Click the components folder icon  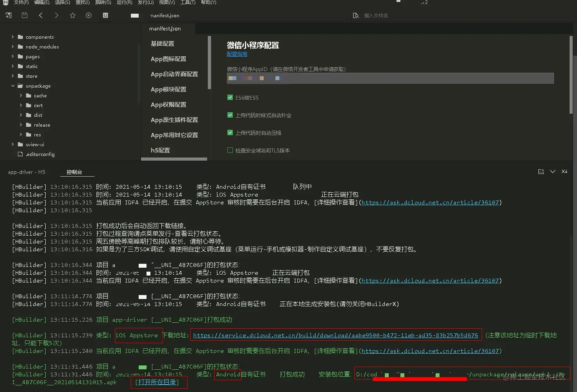point(20,37)
